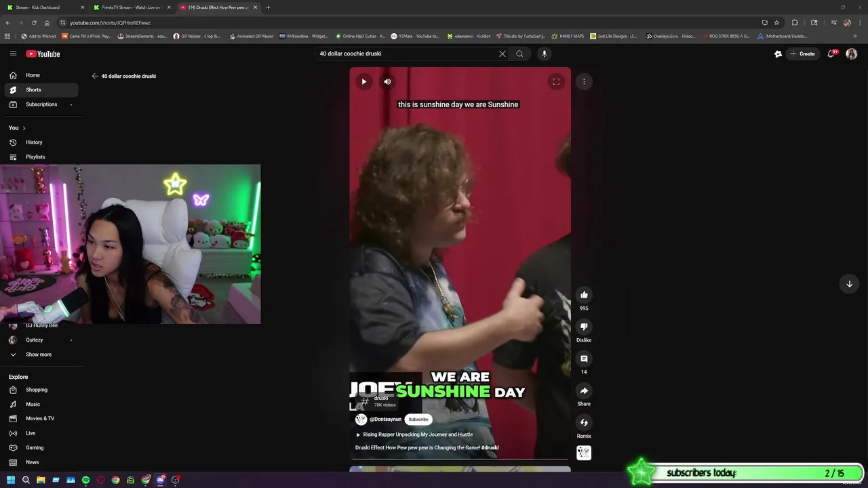Open the Short's more options menu
The width and height of the screenshot is (868, 488).
584,81
